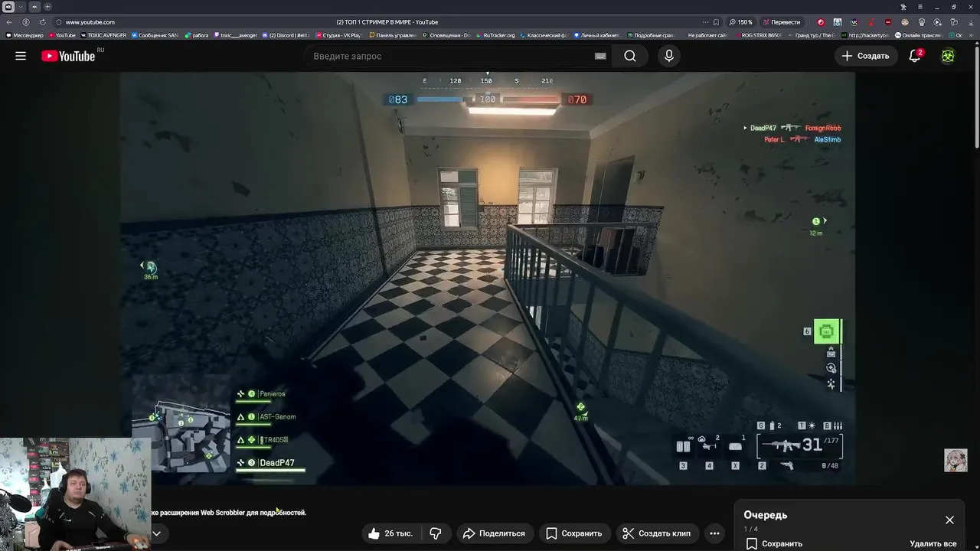The image size is (980, 551).
Task: Like the video (26 тыс.)
Action: 390,533
